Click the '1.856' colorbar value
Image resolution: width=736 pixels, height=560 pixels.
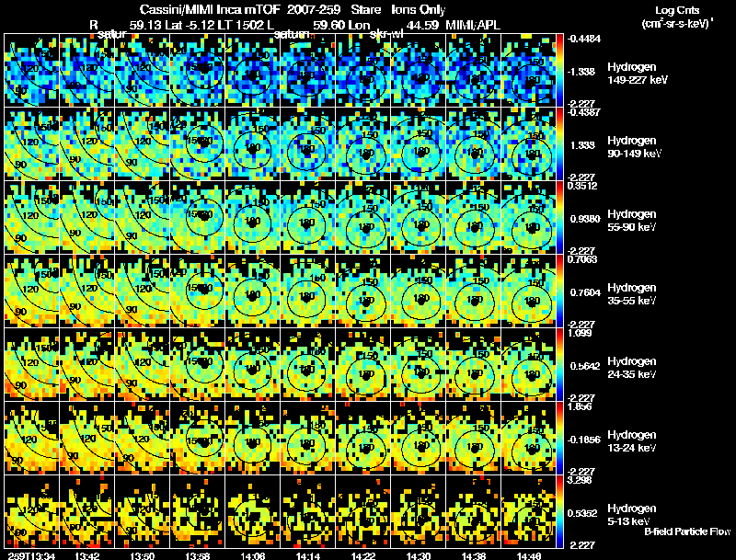click(x=580, y=406)
